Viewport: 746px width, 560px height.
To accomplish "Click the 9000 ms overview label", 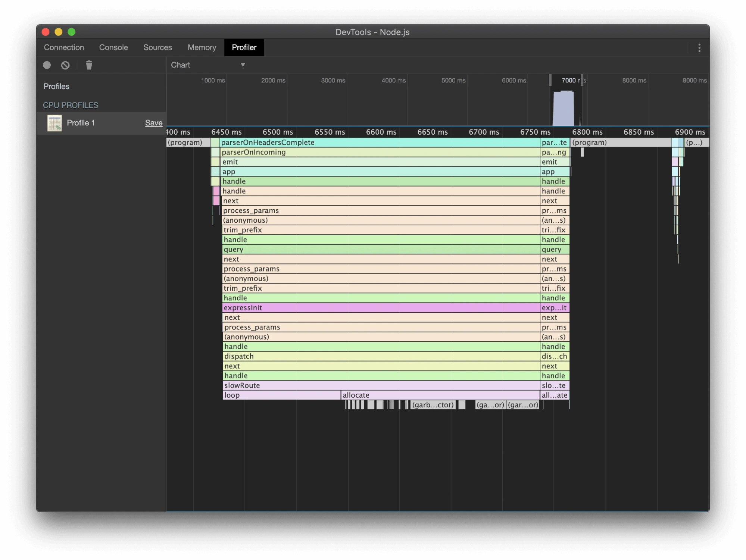I will (x=695, y=80).
